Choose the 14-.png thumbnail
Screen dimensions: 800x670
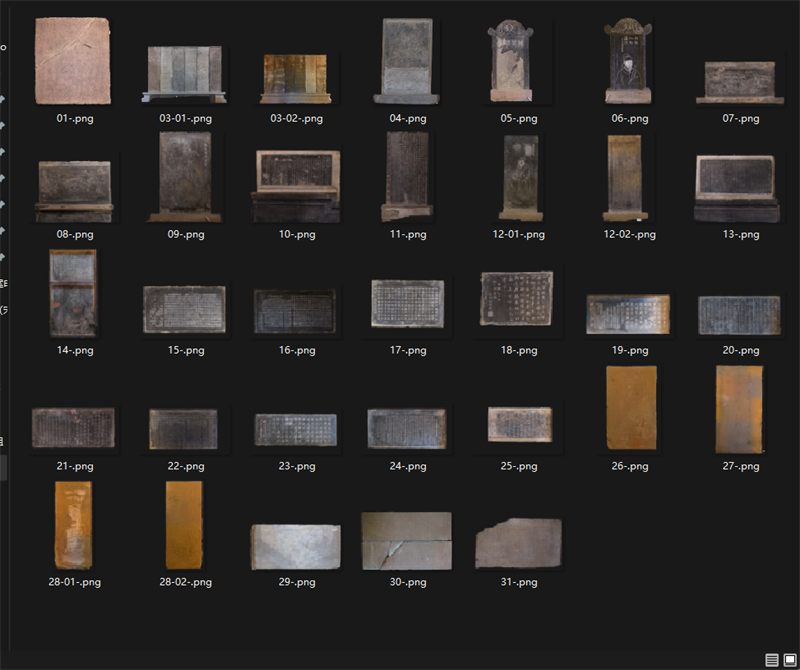(73, 293)
